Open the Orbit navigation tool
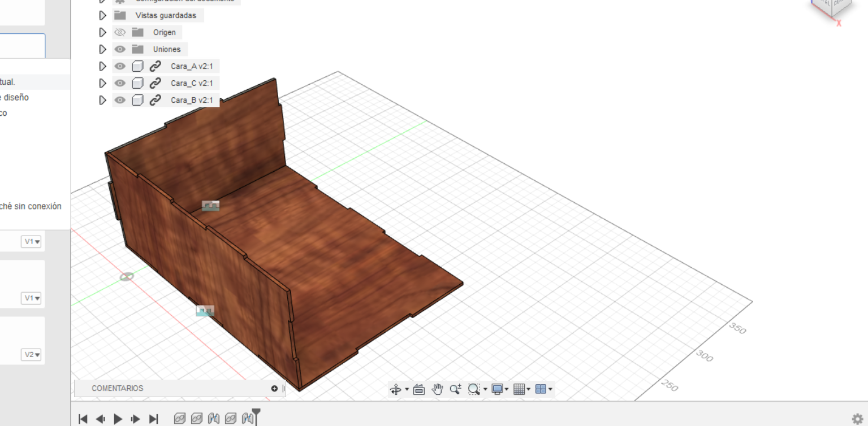 (395, 389)
